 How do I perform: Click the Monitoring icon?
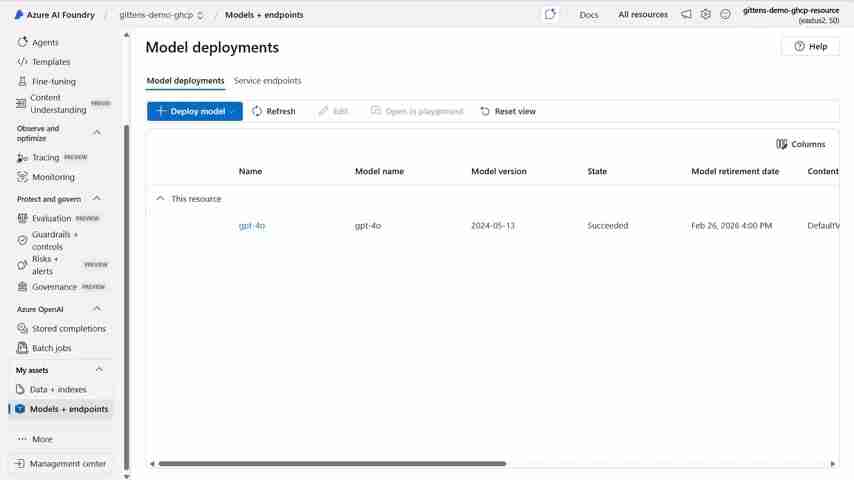22,177
